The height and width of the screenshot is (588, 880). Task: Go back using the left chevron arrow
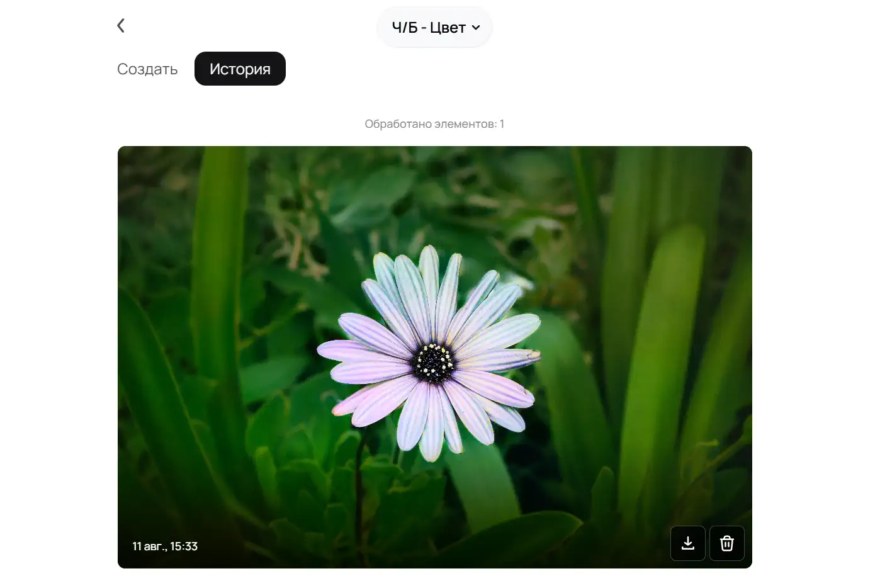tap(121, 26)
